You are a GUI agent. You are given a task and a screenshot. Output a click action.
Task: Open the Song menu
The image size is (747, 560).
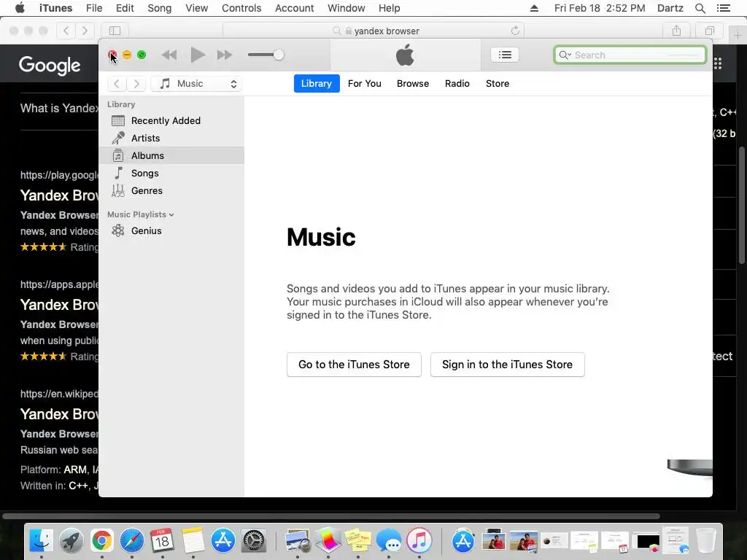[160, 8]
